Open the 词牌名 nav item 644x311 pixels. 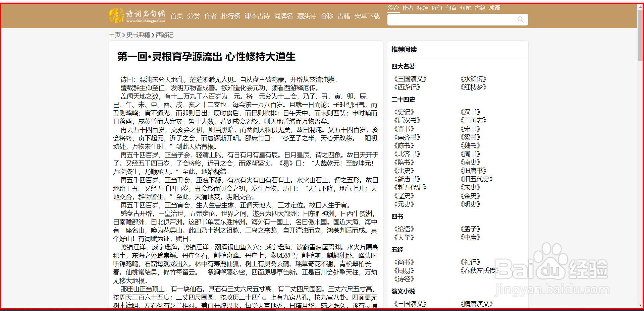pos(283,16)
